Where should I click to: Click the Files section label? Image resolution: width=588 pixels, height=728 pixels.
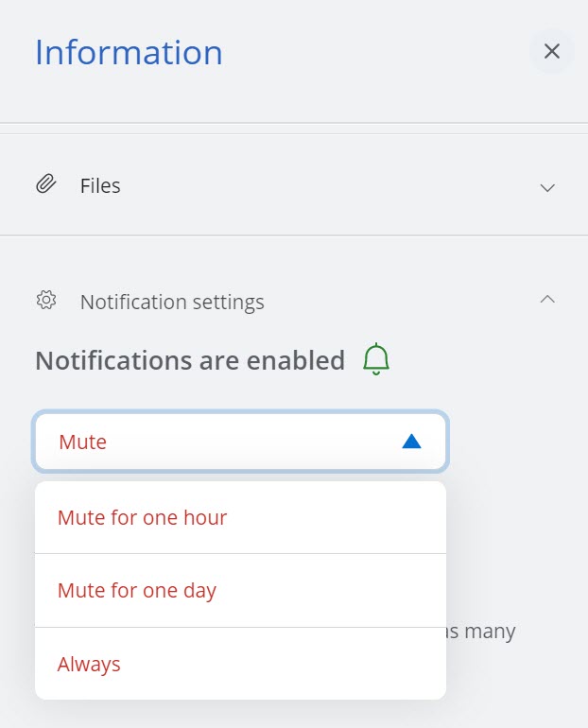100,185
